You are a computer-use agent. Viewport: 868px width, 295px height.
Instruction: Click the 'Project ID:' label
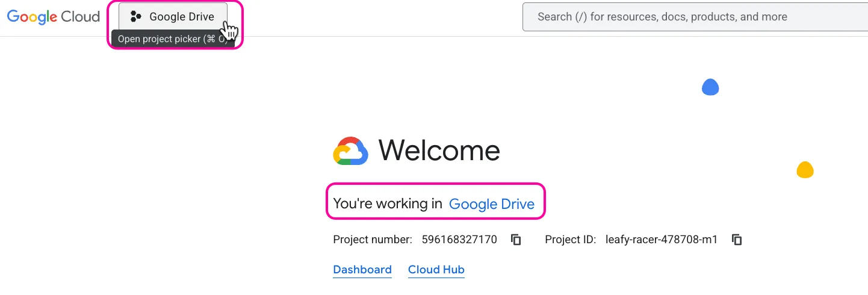coord(571,240)
